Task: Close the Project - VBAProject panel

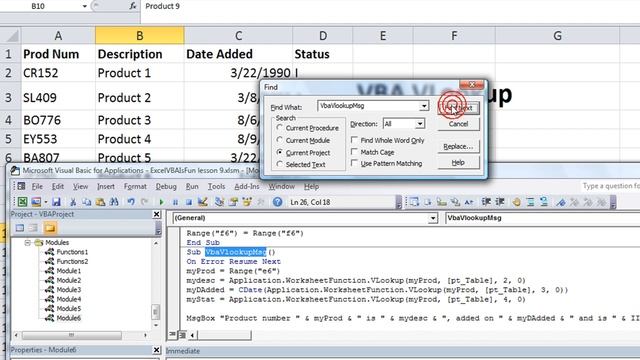Action: point(157,214)
